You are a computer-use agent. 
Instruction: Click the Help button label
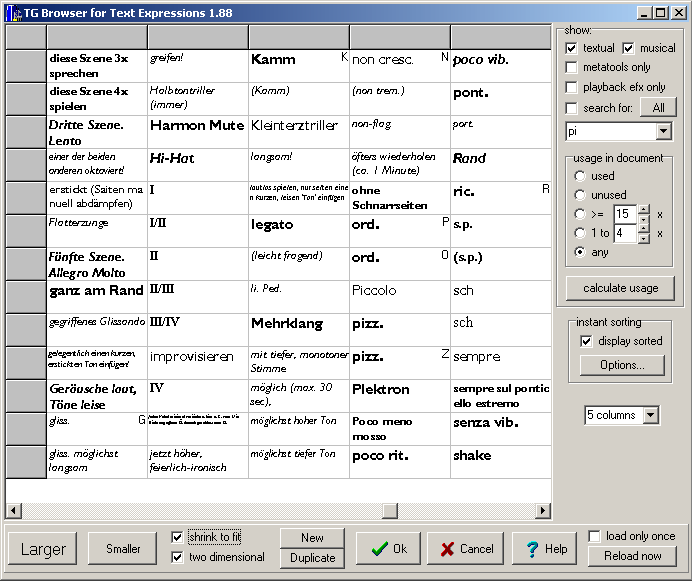point(556,549)
